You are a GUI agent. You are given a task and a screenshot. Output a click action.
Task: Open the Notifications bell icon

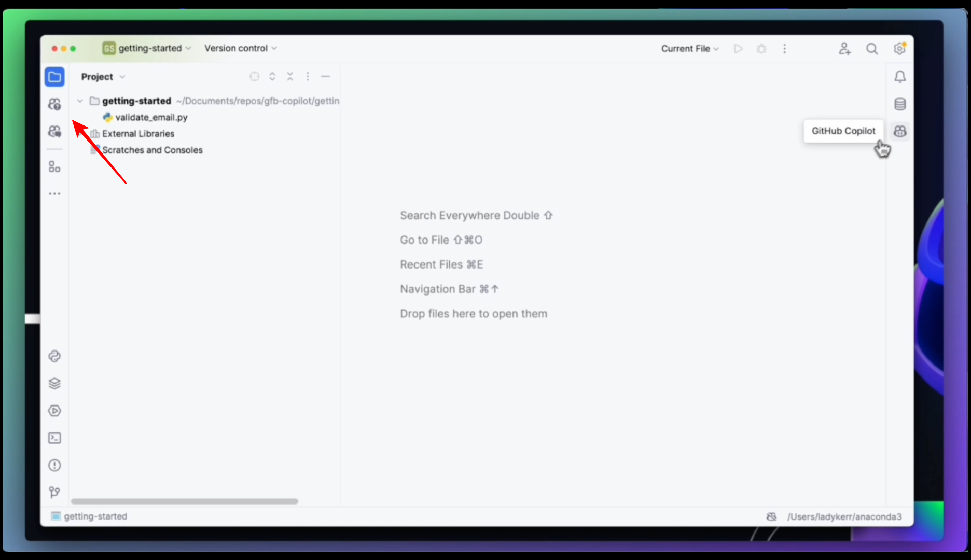pyautogui.click(x=900, y=77)
